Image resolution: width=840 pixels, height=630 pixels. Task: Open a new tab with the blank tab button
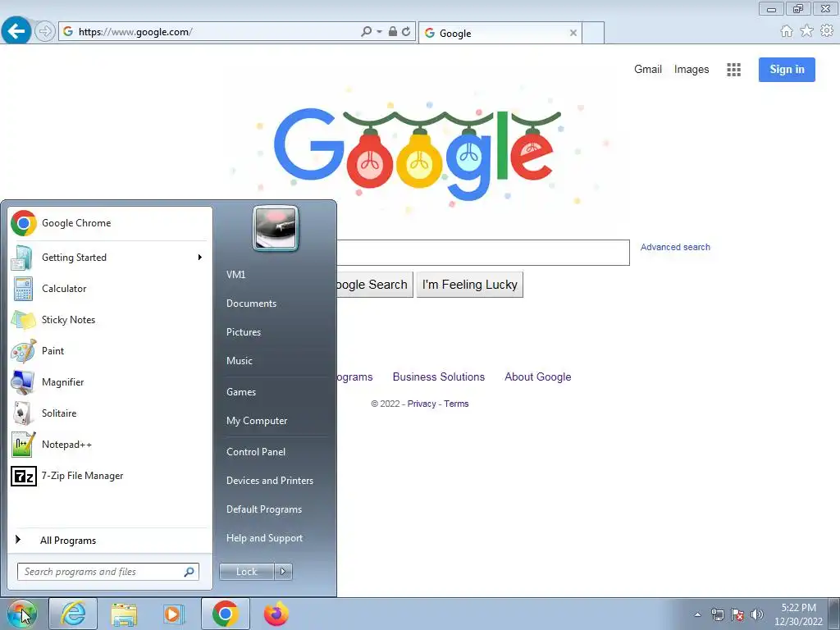(593, 33)
